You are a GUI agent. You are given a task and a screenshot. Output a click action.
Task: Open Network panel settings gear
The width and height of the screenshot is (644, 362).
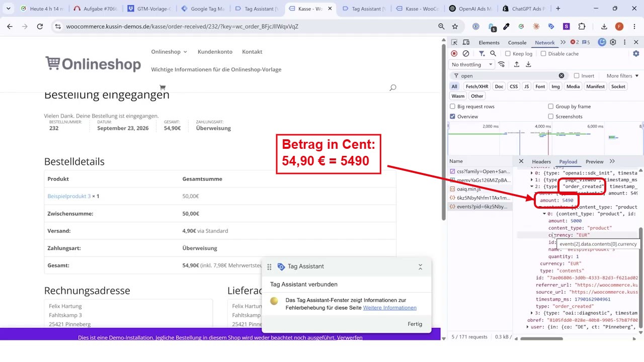(x=636, y=53)
